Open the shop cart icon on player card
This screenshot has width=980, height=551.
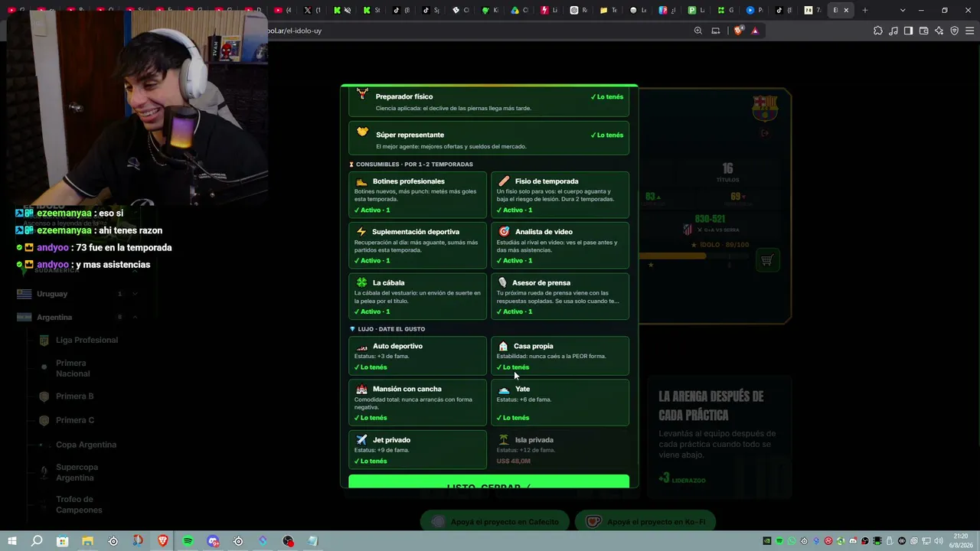tap(766, 260)
